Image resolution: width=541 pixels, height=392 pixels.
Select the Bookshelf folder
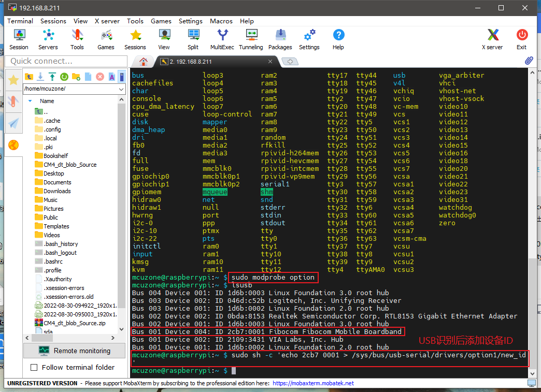point(51,156)
